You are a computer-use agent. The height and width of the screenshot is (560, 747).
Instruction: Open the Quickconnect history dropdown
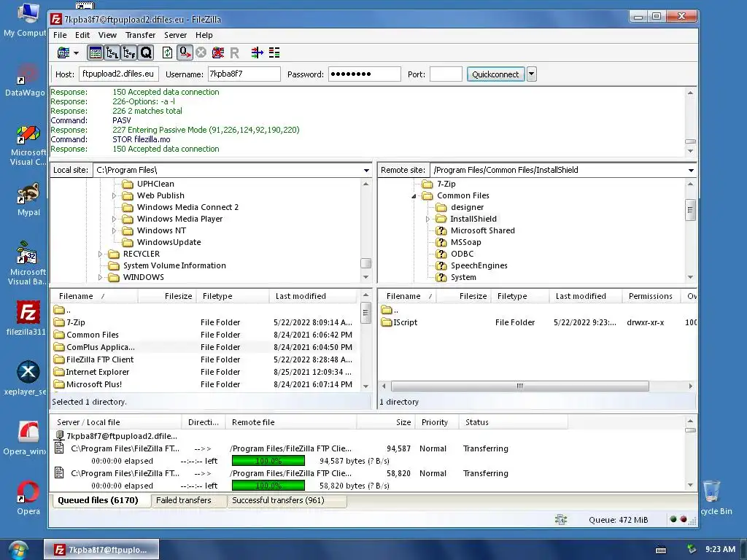click(x=532, y=74)
